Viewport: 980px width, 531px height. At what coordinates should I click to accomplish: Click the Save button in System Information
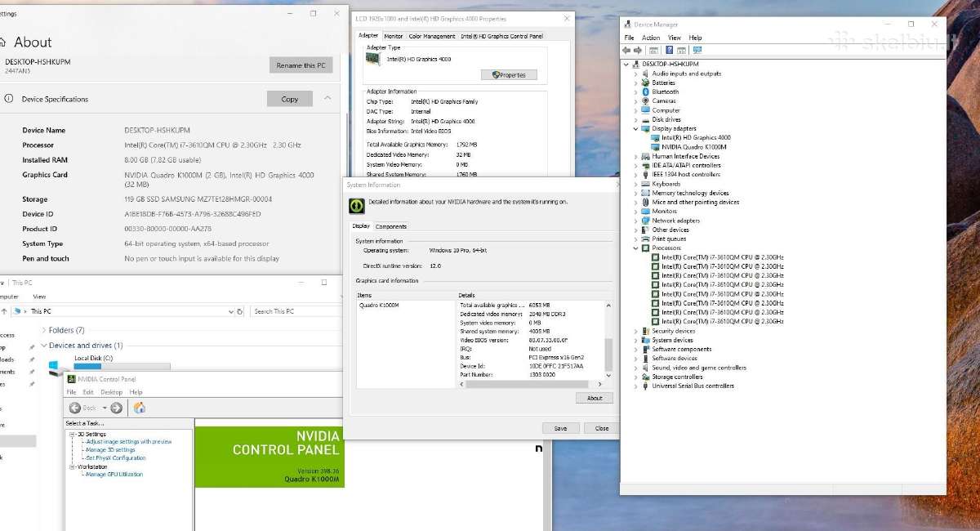pos(560,428)
